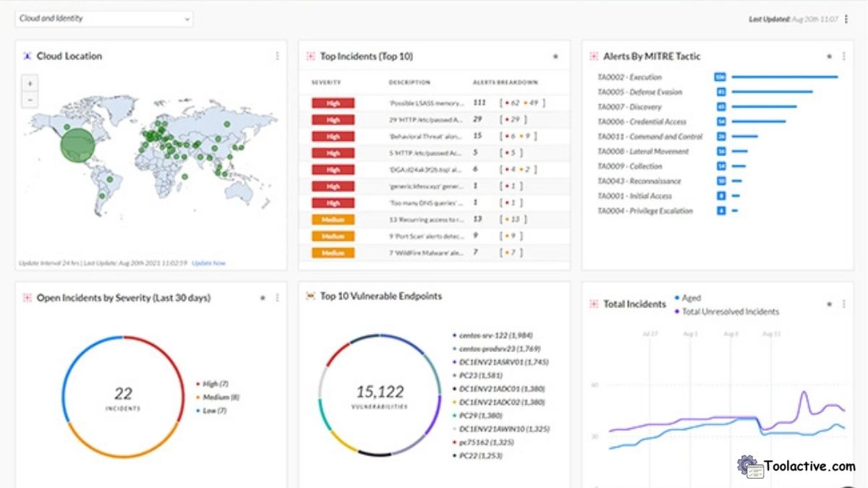Open the Open Incidents by Severity options menu
Image resolution: width=868 pixels, height=488 pixels.
pyautogui.click(x=276, y=298)
